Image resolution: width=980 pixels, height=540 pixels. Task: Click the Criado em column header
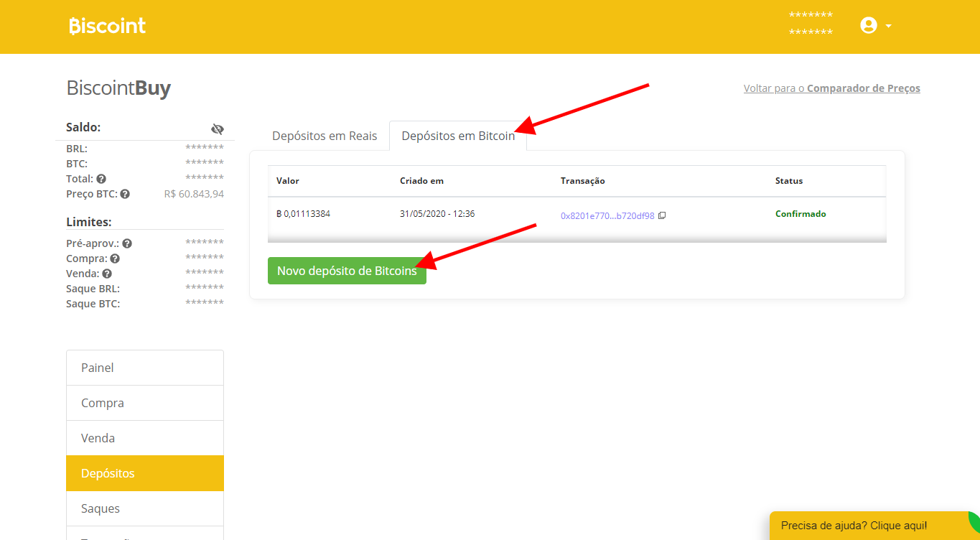421,181
